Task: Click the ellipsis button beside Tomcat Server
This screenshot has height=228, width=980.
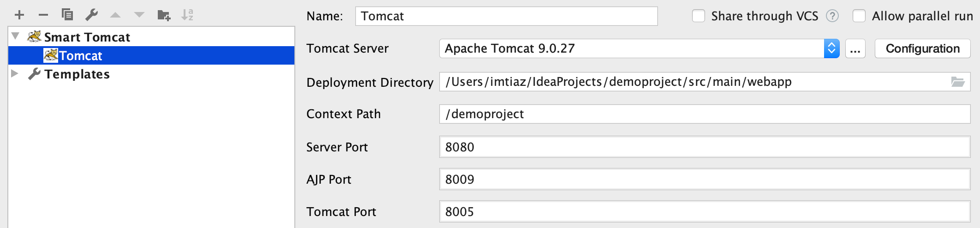Action: coord(855,48)
